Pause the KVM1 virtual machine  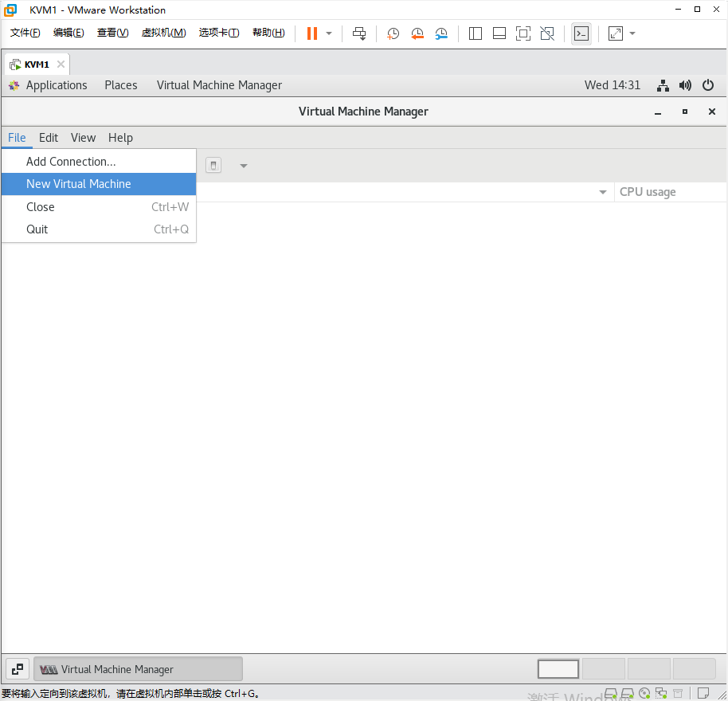(x=312, y=33)
